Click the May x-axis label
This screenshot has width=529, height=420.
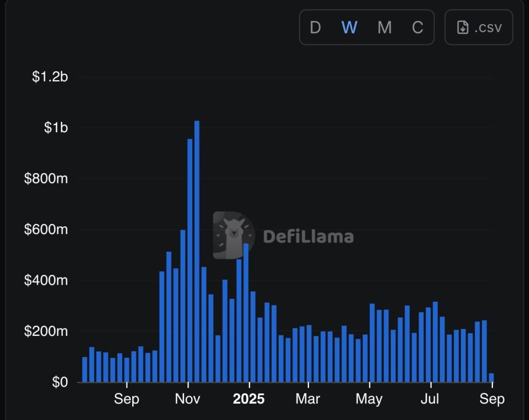(x=369, y=399)
